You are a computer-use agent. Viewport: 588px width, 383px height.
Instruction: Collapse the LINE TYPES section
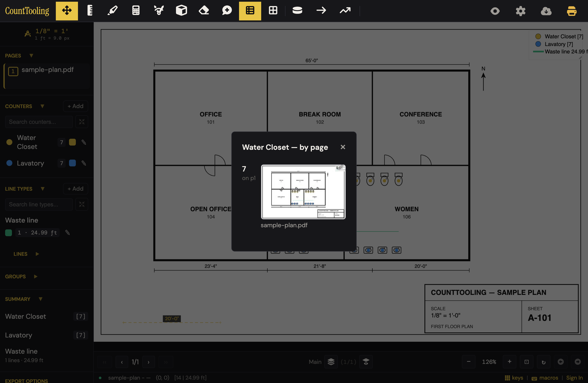[42, 189]
